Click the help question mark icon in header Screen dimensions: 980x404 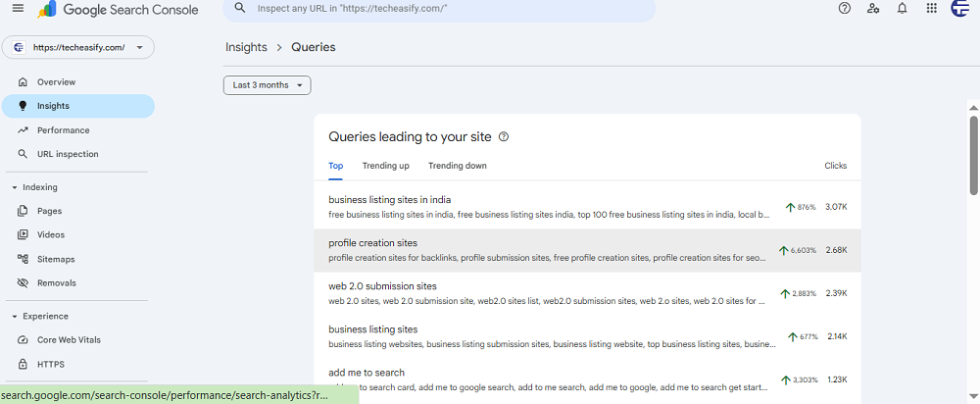click(845, 9)
